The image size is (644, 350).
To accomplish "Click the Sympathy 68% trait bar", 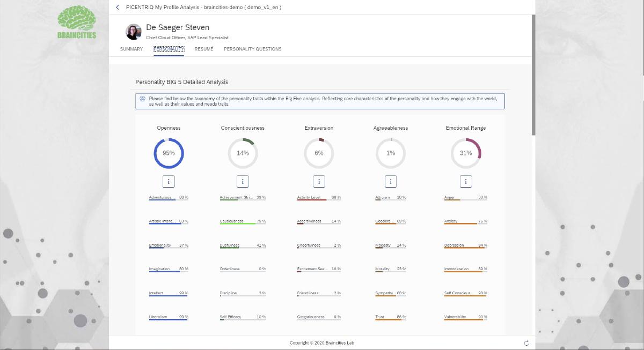I will click(x=391, y=295).
